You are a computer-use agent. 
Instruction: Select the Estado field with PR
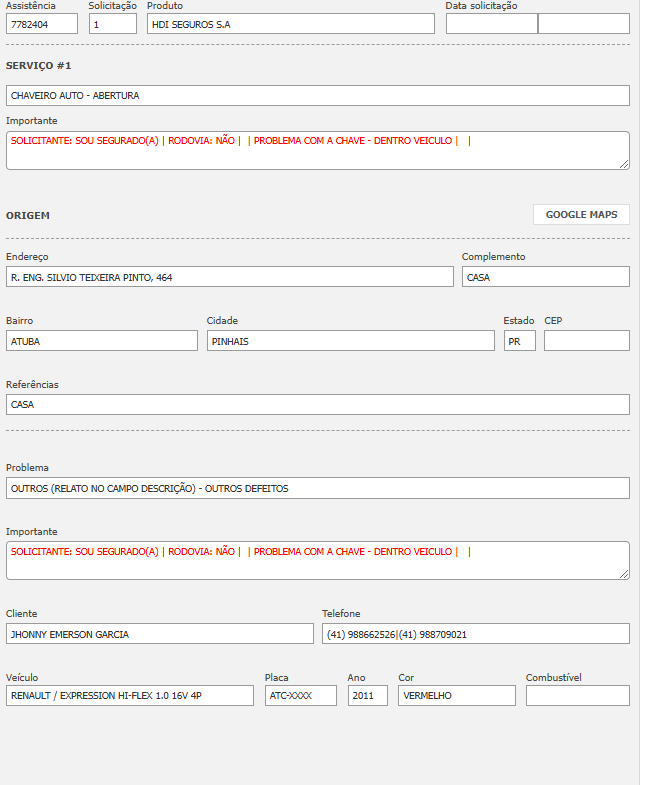point(519,341)
